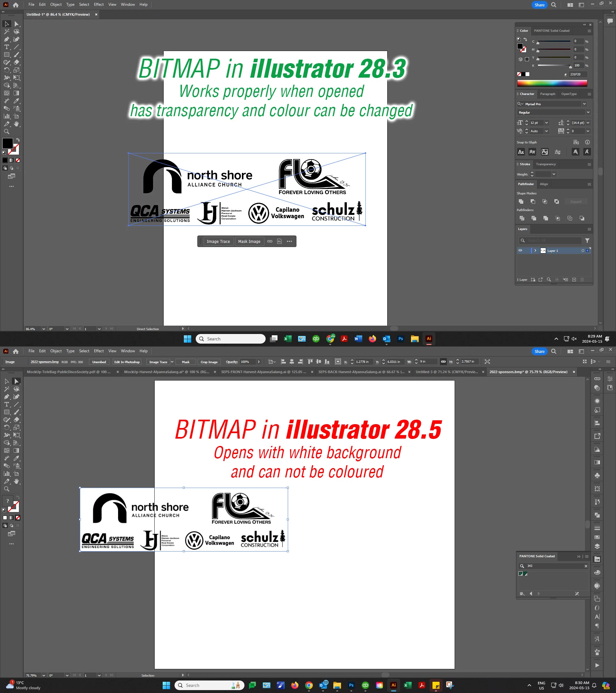Image resolution: width=616 pixels, height=693 pixels.
Task: Click the Edit In Photoshop button
Action: (127, 362)
